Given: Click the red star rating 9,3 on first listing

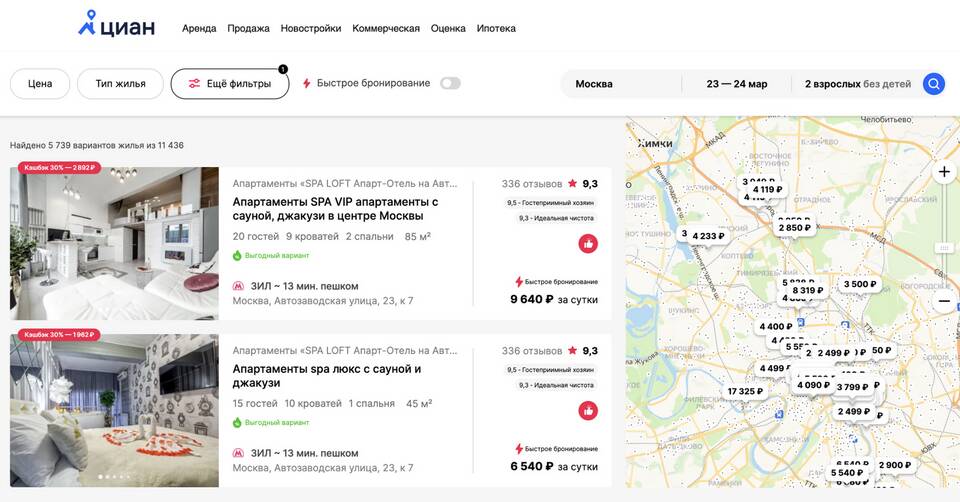Looking at the screenshot, I should [572, 183].
